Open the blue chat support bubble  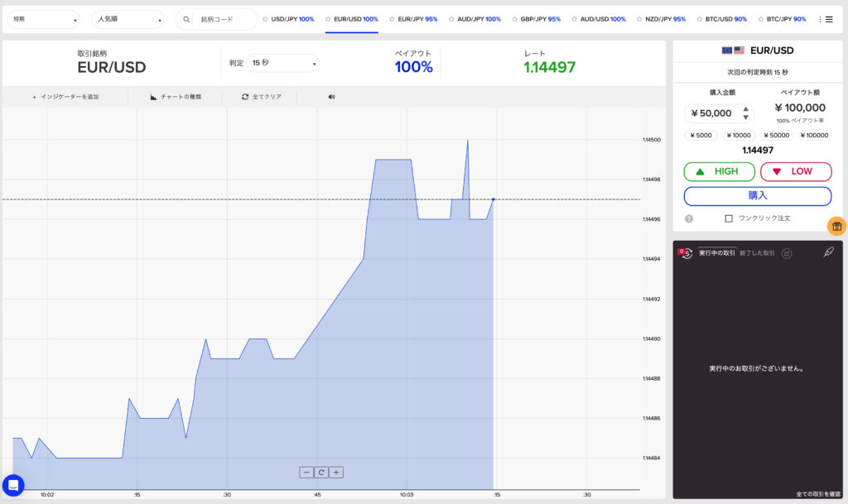[x=13, y=485]
